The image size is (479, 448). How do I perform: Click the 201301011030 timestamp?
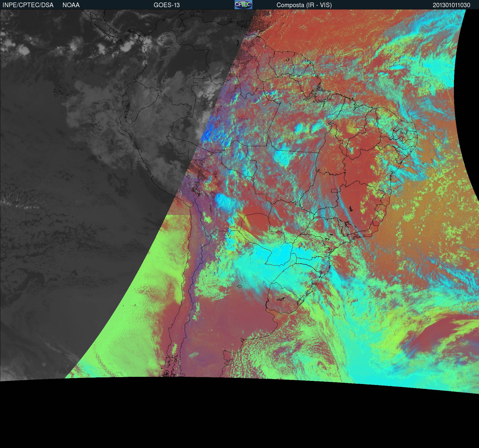452,5
